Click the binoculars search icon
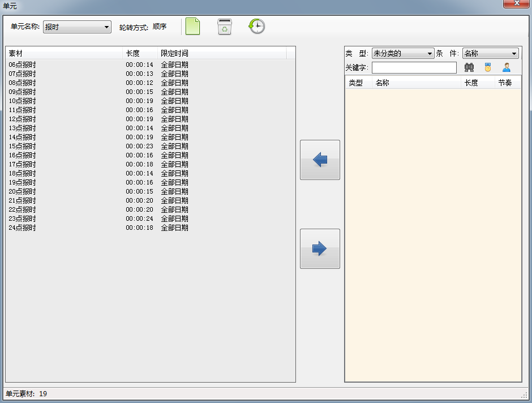Screen dimensions: 532x403 coord(469,68)
